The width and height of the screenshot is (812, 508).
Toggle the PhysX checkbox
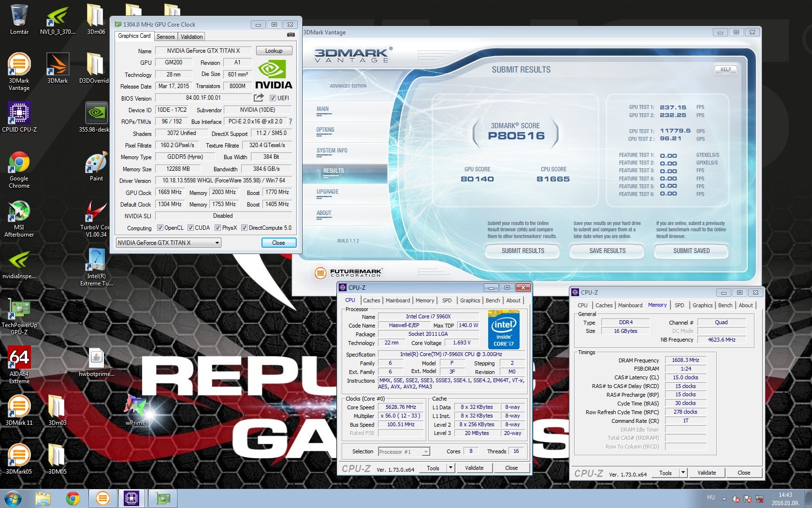[x=218, y=228]
